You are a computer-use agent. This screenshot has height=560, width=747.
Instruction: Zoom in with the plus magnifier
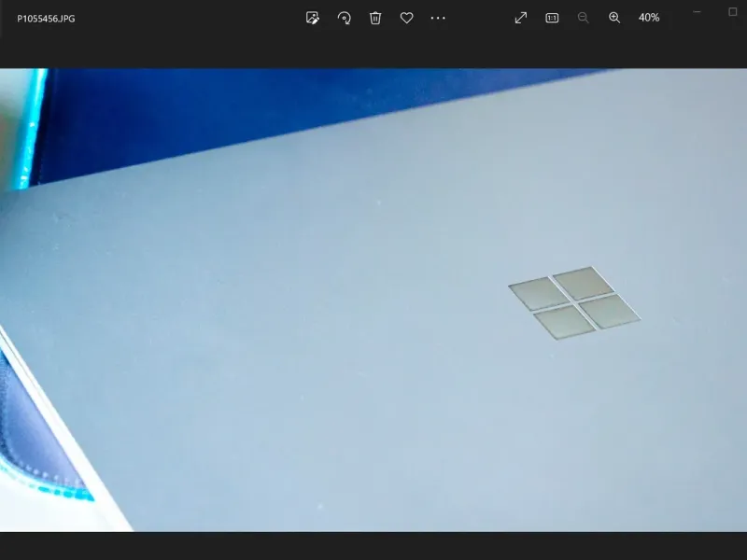point(614,18)
